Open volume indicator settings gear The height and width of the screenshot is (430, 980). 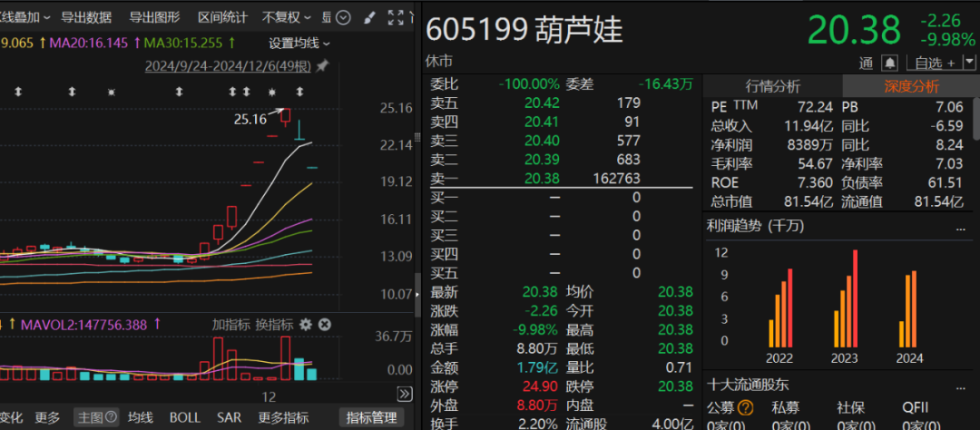click(x=305, y=325)
